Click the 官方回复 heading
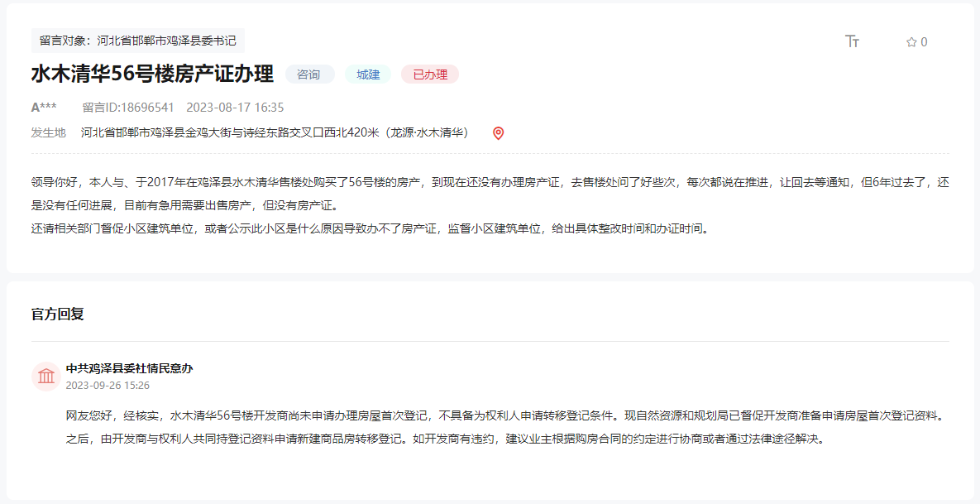 [58, 314]
